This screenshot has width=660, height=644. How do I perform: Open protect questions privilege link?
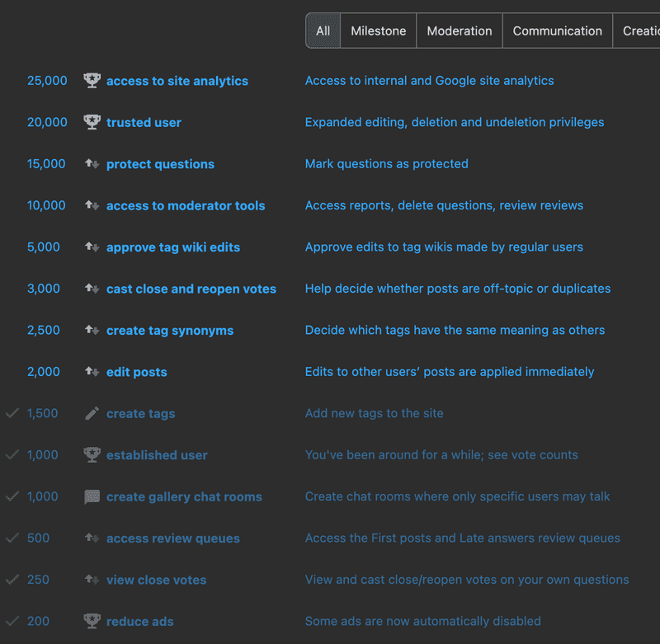[x=160, y=164]
